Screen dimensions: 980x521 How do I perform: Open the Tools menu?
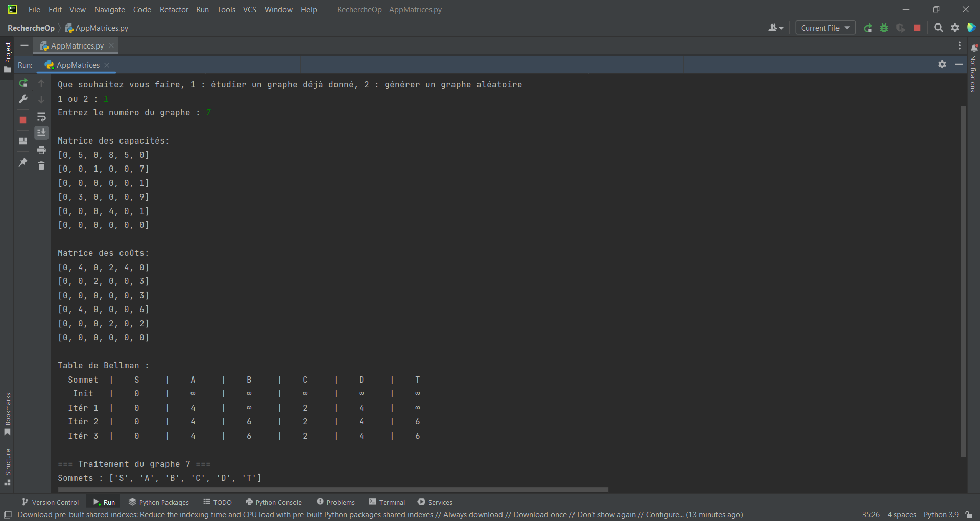click(226, 10)
